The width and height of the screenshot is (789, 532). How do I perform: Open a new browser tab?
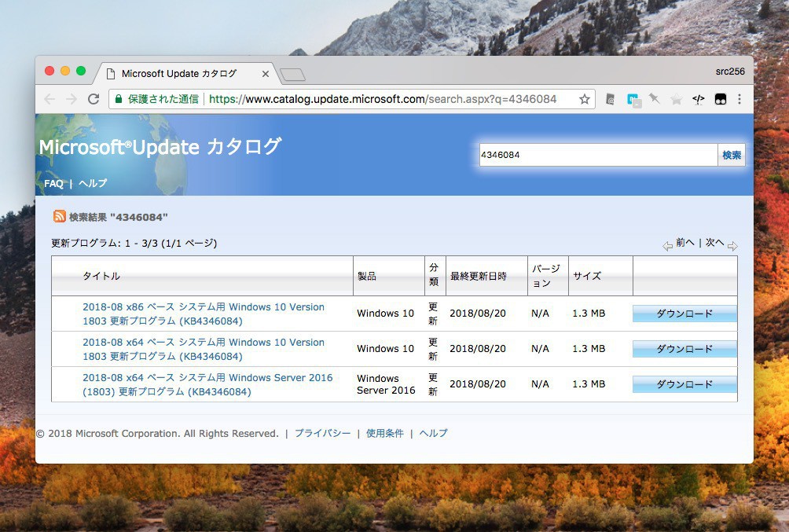point(292,75)
